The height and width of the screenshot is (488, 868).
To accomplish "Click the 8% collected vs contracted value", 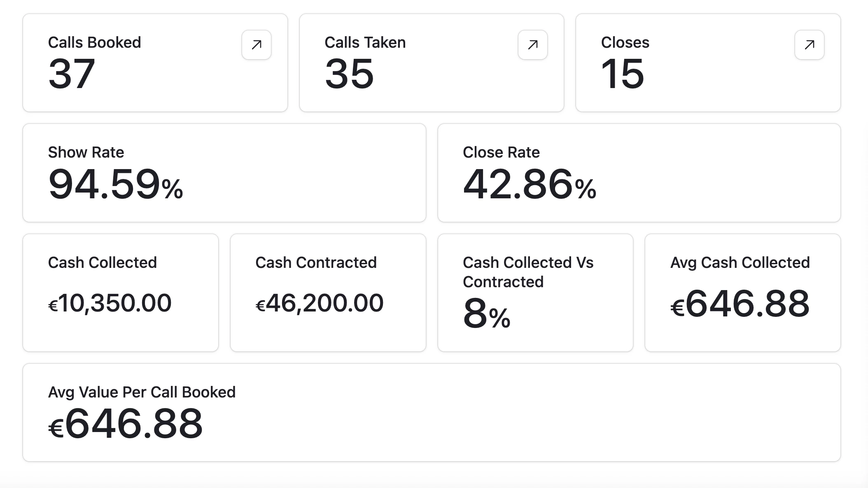I will click(486, 314).
